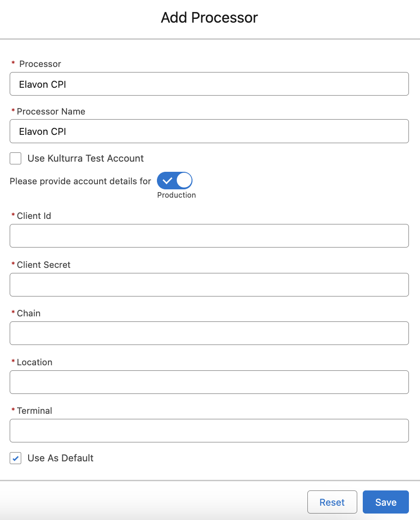
Task: Uncheck the Use As Default checkbox
Action: coord(16,458)
